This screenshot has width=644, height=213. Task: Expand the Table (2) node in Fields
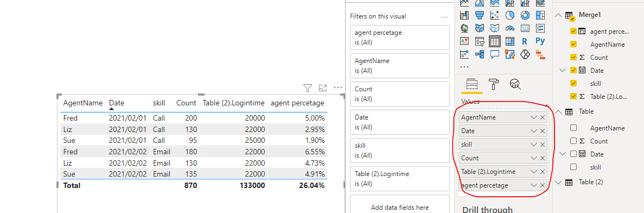click(x=558, y=182)
